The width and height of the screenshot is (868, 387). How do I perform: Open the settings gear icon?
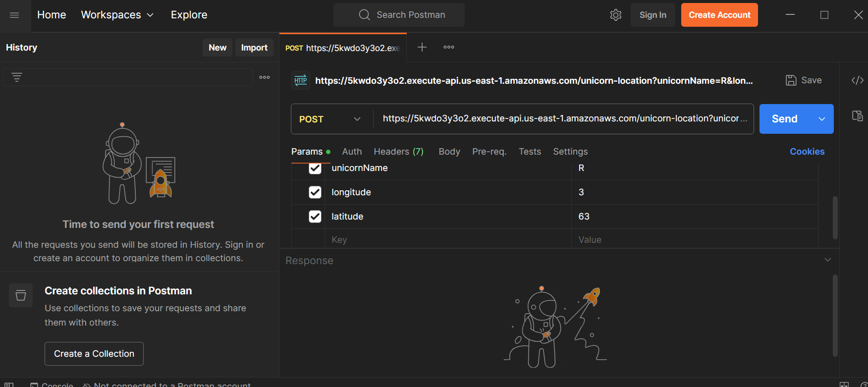pyautogui.click(x=615, y=15)
